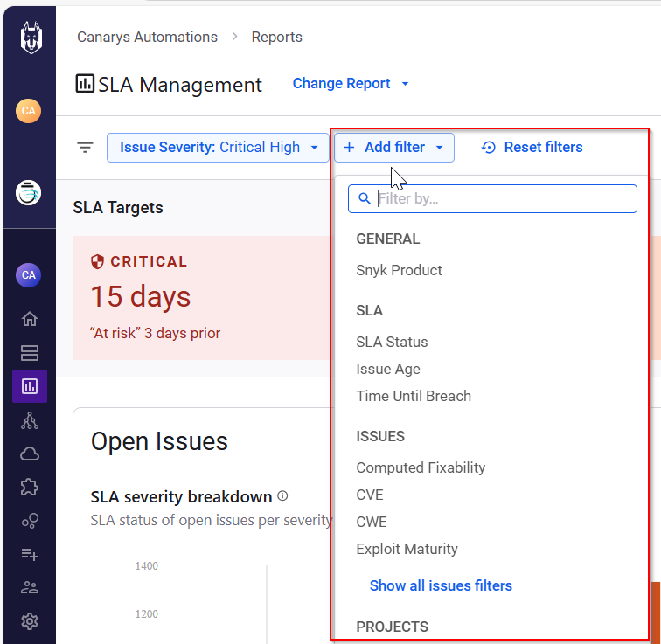
Task: Open the members people icon in sidebar
Action: (30, 588)
